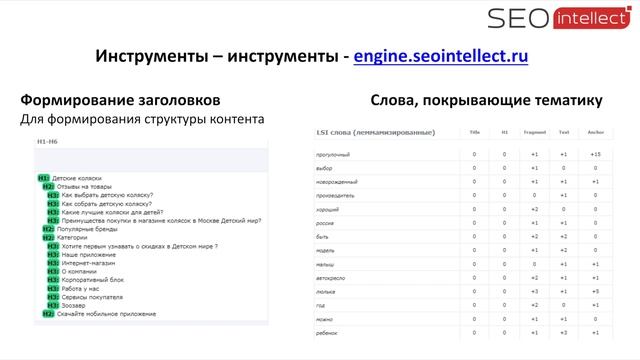Click the title 'Слова, покрывающие тематику'
The image size is (640, 360).
coord(486,100)
